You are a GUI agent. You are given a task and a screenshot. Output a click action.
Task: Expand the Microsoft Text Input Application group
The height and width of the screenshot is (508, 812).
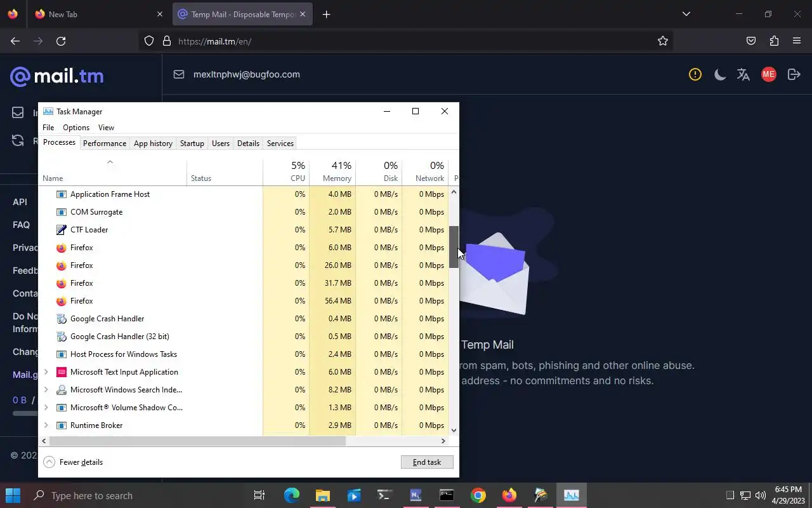click(x=46, y=372)
